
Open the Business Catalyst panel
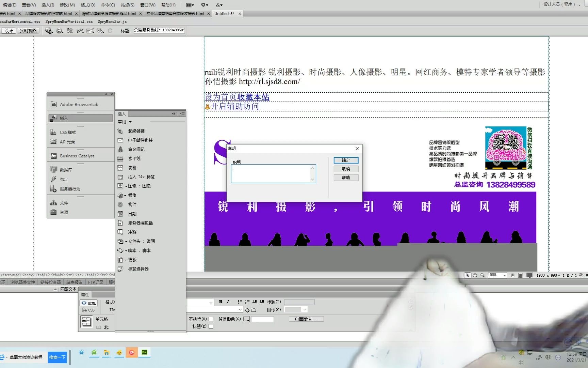[x=81, y=156]
